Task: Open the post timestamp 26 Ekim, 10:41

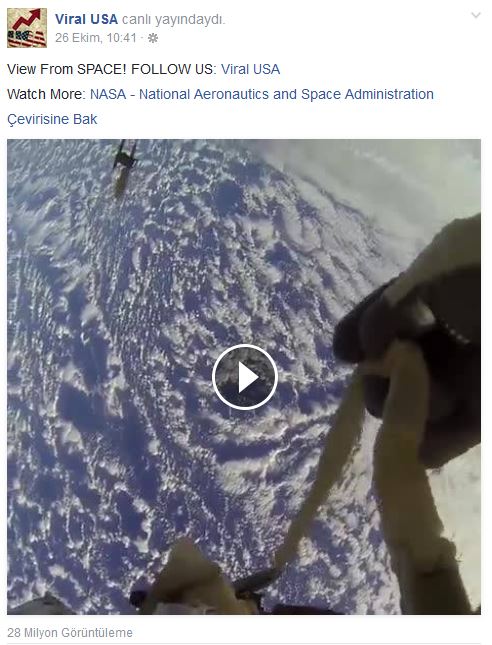Action: [96, 38]
